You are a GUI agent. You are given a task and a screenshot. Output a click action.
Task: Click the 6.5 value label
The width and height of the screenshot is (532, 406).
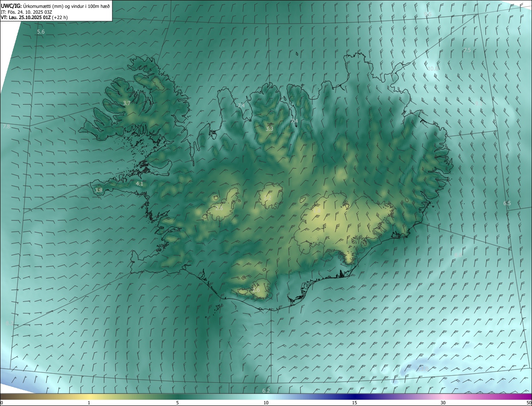click(507, 203)
